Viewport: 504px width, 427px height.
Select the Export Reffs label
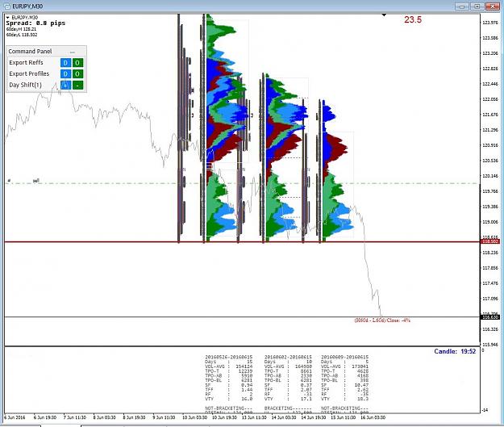tap(26, 62)
